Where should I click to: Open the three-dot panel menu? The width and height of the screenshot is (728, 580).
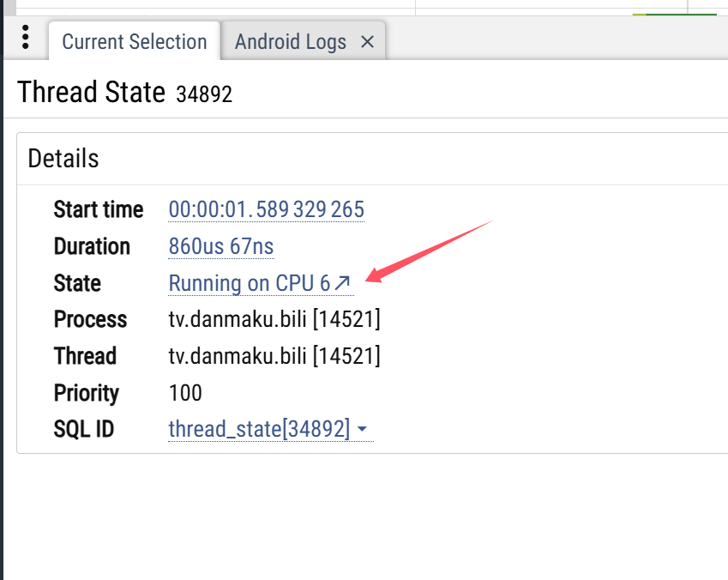[x=26, y=38]
